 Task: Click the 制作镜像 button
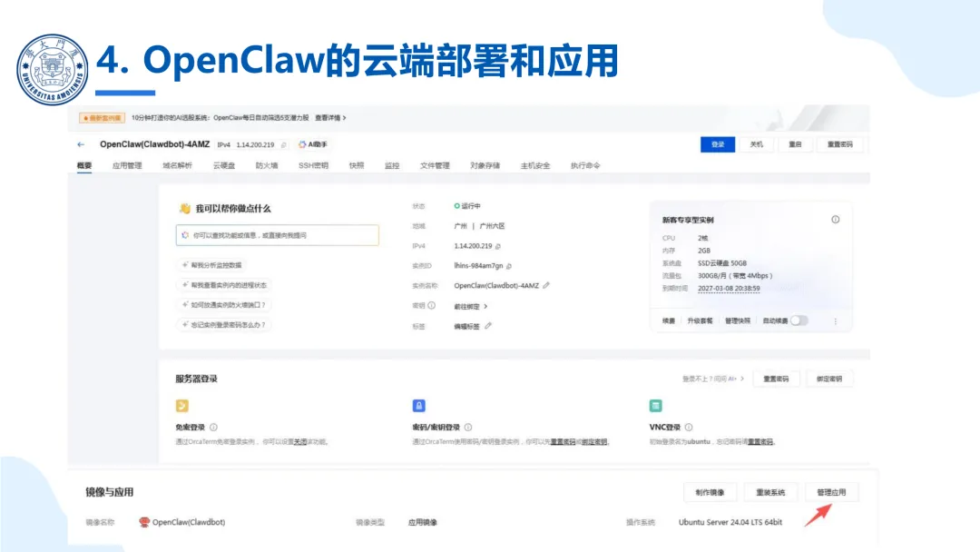click(710, 493)
